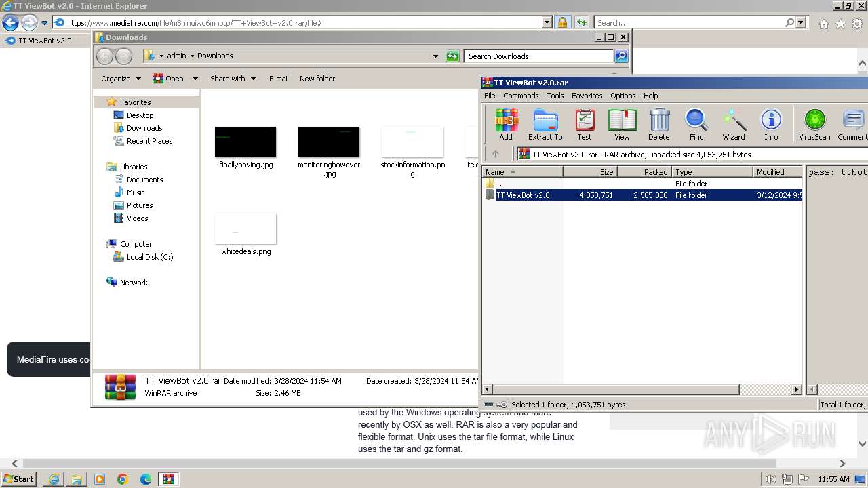Open the Options menu in WinRAR
The height and width of the screenshot is (488, 868).
(623, 96)
